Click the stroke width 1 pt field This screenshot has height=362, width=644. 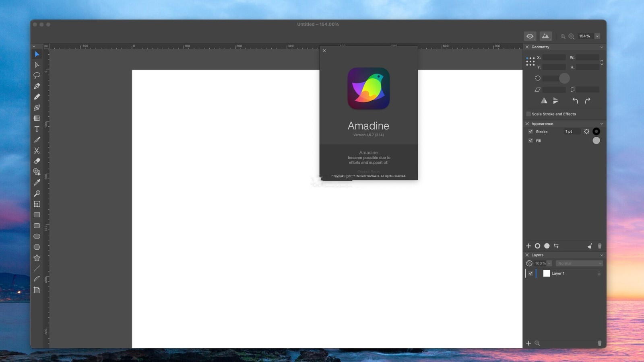(572, 132)
